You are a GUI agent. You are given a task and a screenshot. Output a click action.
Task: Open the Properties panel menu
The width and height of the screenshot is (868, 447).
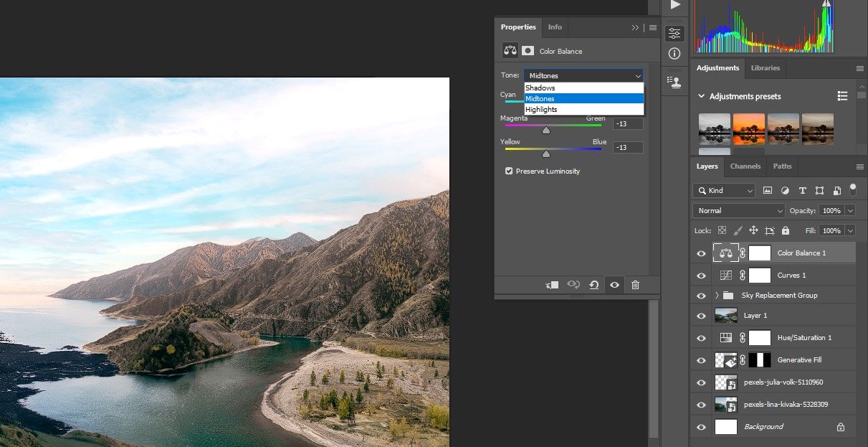(652, 27)
